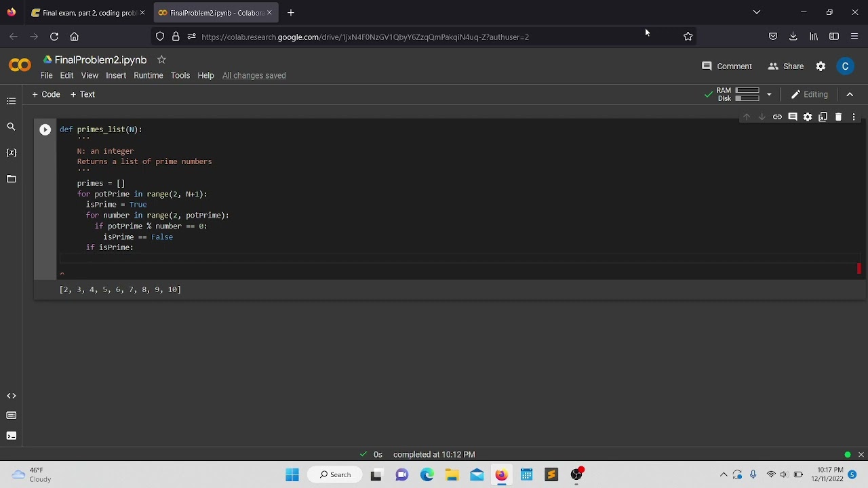Click the RAM usage bar

[x=747, y=90]
